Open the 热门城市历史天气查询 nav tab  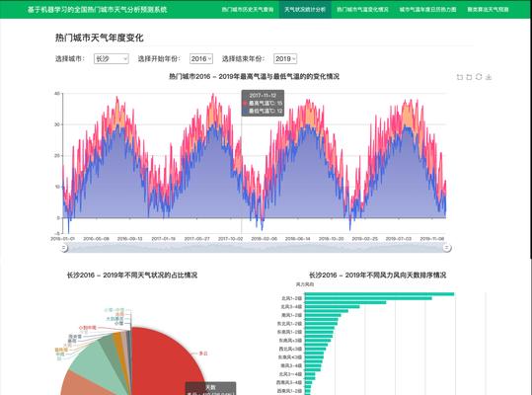(x=248, y=9)
